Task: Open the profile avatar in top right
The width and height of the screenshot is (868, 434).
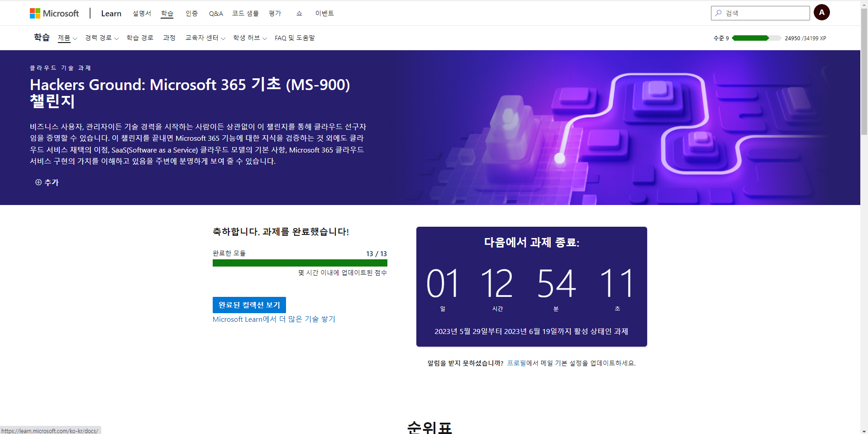Action: [x=821, y=12]
